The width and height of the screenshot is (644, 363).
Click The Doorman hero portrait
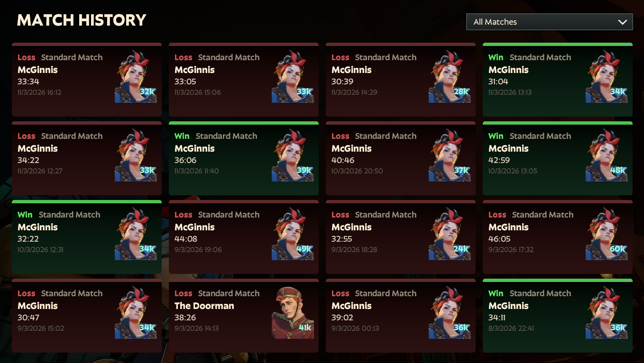(x=293, y=312)
